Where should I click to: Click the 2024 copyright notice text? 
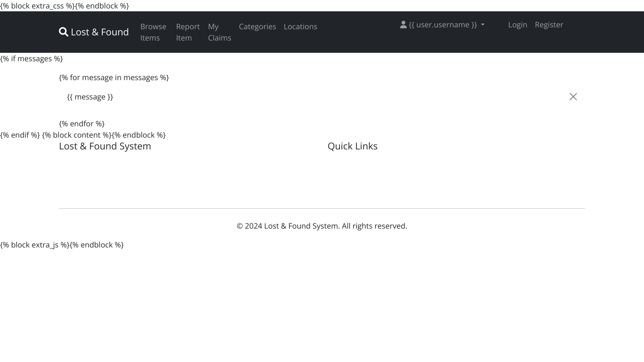coord(322,226)
